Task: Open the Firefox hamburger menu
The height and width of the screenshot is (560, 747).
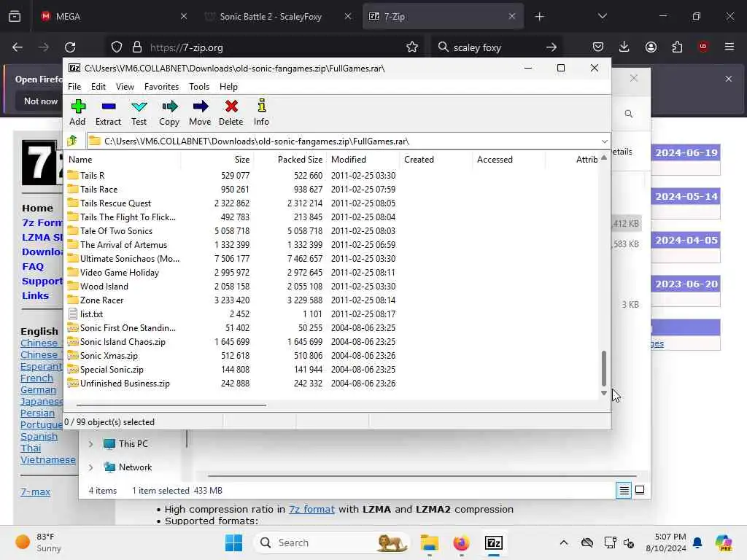Action: coord(729,47)
